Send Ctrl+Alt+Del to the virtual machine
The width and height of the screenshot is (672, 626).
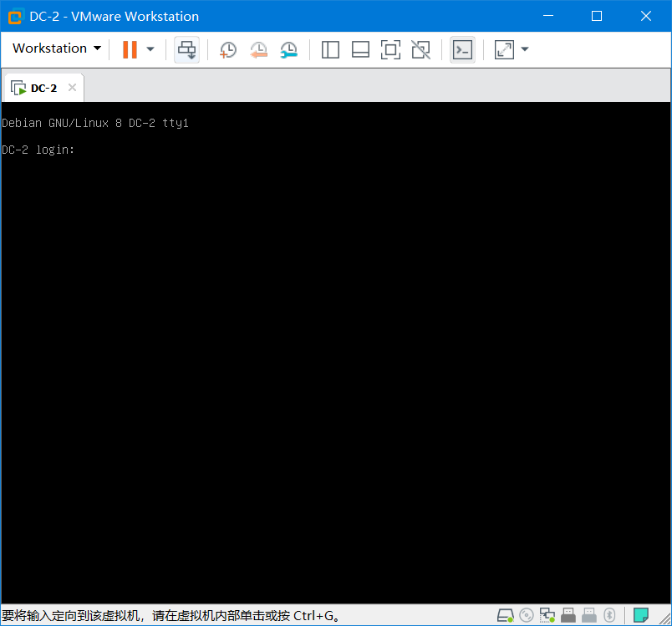click(x=187, y=49)
